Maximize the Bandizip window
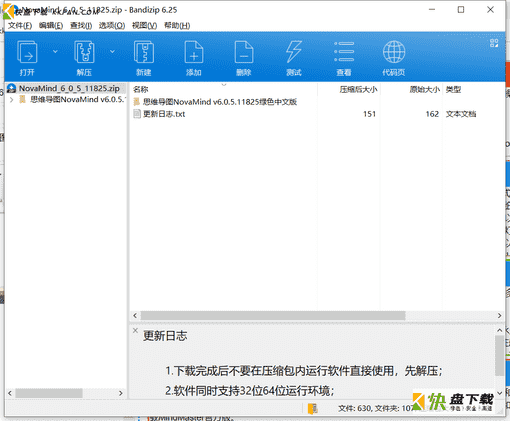The width and height of the screenshot is (510, 421). (461, 10)
